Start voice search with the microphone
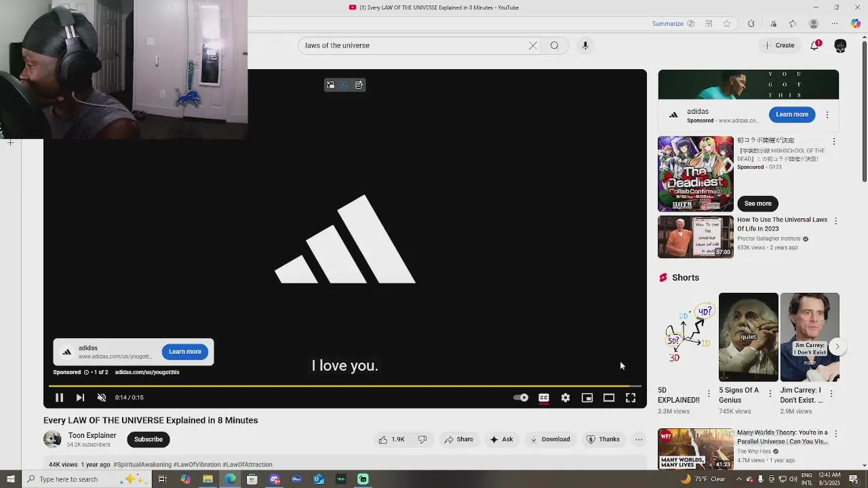Screen dimensions: 868x488 tap(585, 45)
